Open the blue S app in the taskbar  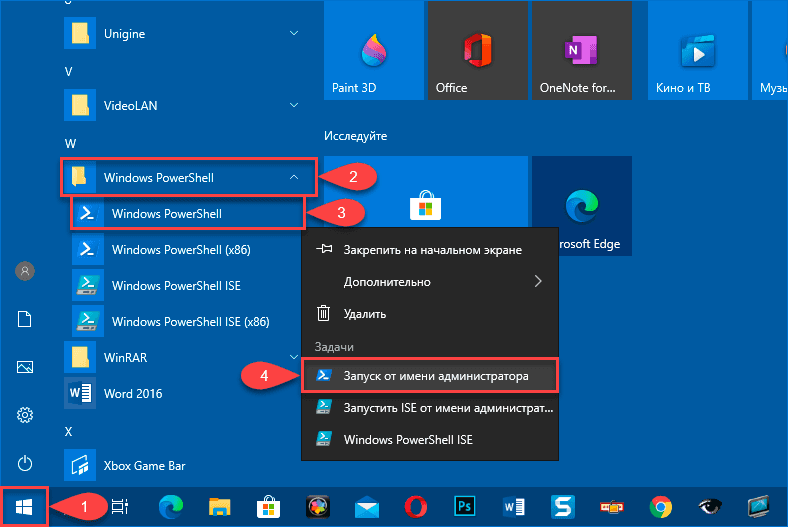[562, 506]
